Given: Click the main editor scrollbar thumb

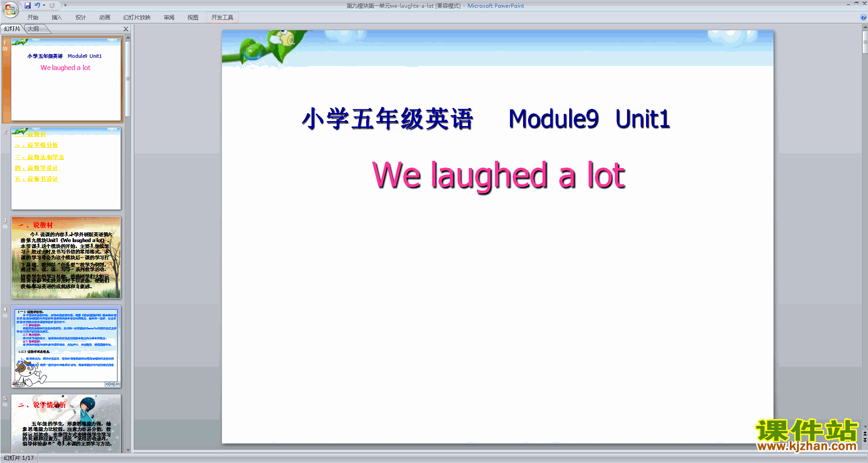Looking at the screenshot, I should pyautogui.click(x=865, y=42).
